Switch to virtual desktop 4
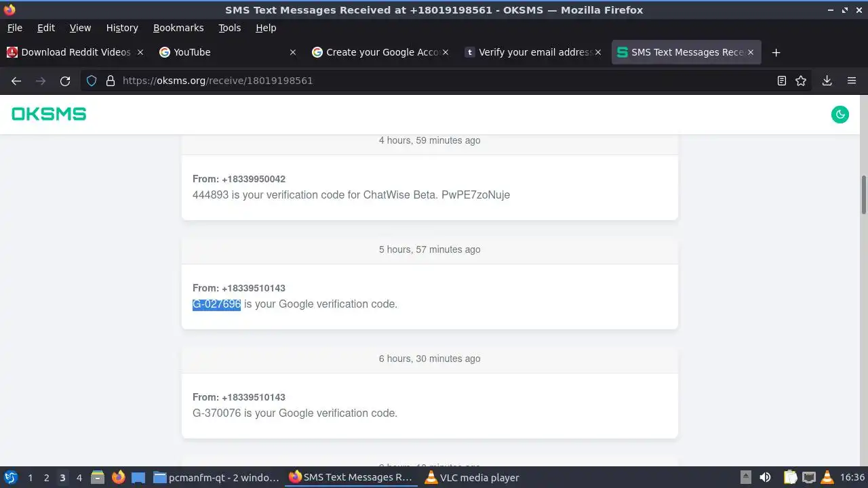This screenshot has width=868, height=488. (79, 478)
